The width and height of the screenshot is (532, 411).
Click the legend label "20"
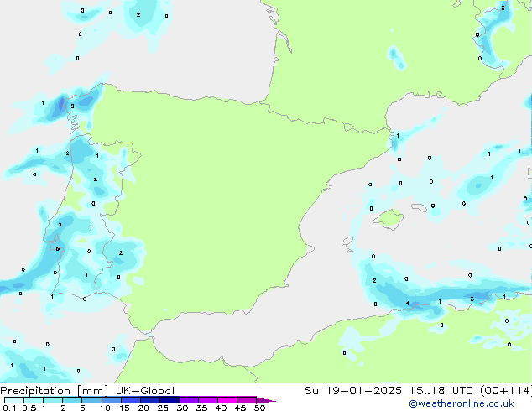point(143,408)
